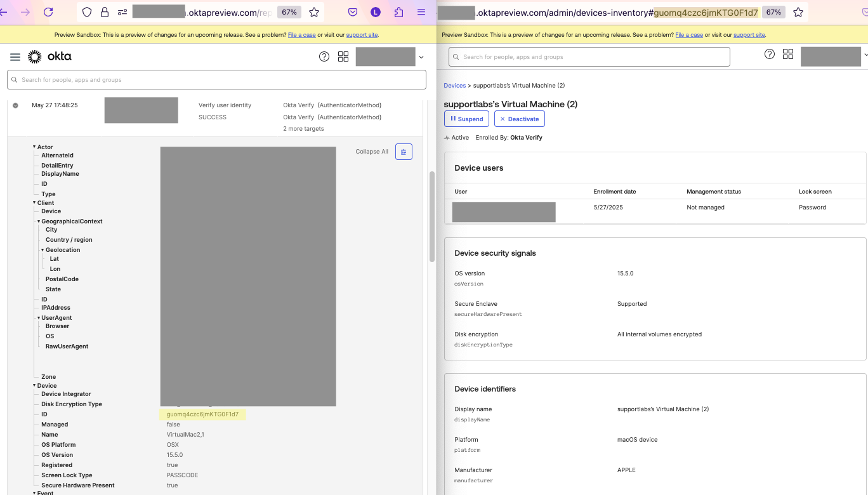Click the VirtualMac2,1 name value
This screenshot has height=495, width=868.
[185, 435]
